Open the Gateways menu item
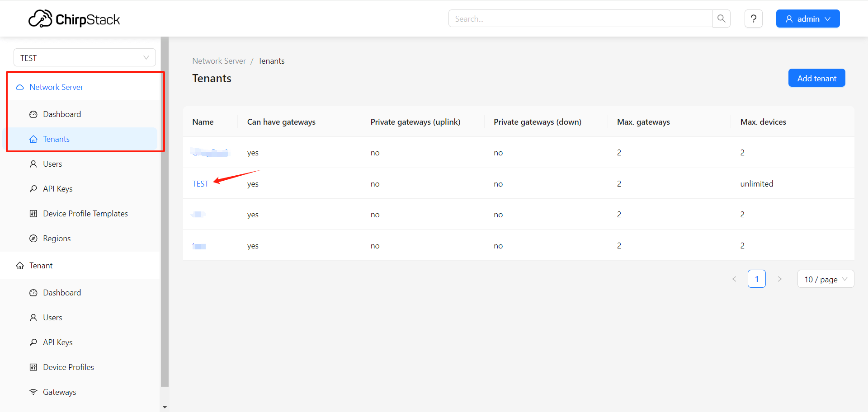Screen dimensions: 868x412 pyautogui.click(x=80, y=392)
